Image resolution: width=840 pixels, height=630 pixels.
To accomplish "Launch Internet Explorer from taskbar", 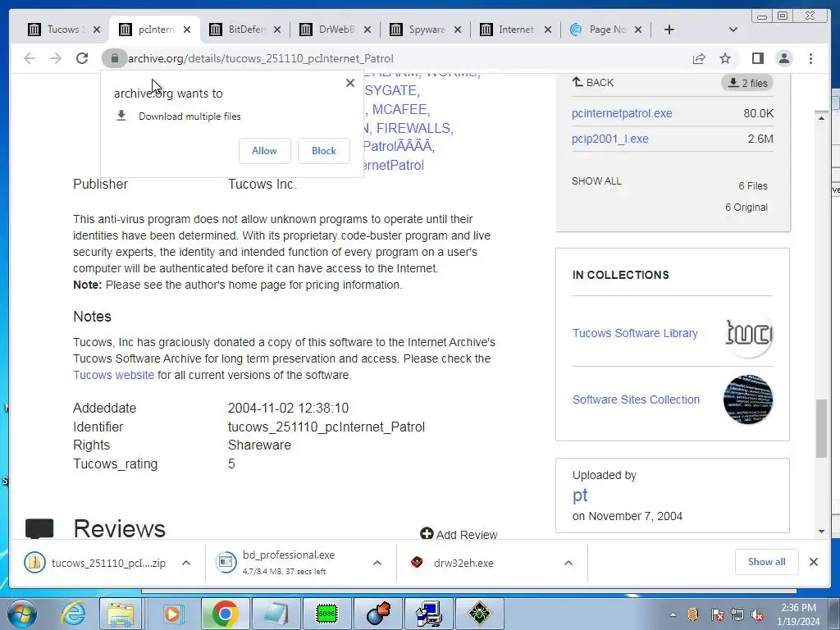I will (73, 614).
